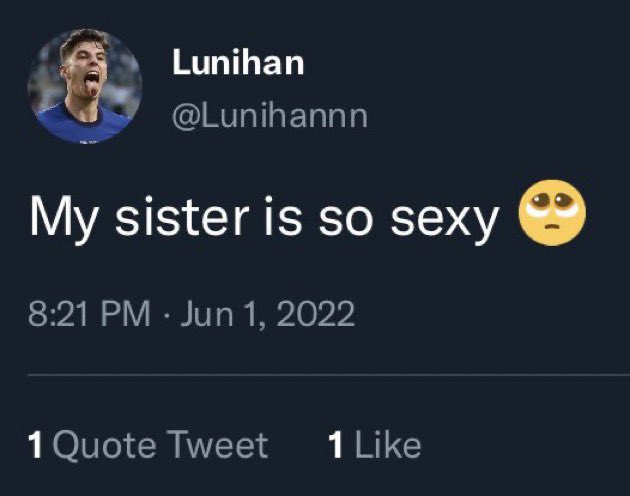Click the word "Quote" in stats row
The height and width of the screenshot is (496, 630).
click(x=104, y=445)
